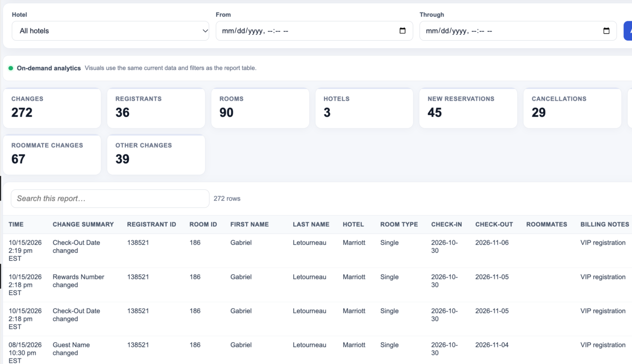The image size is (632, 364).
Task: Click check-out date 2026-11-04
Action: point(492,345)
